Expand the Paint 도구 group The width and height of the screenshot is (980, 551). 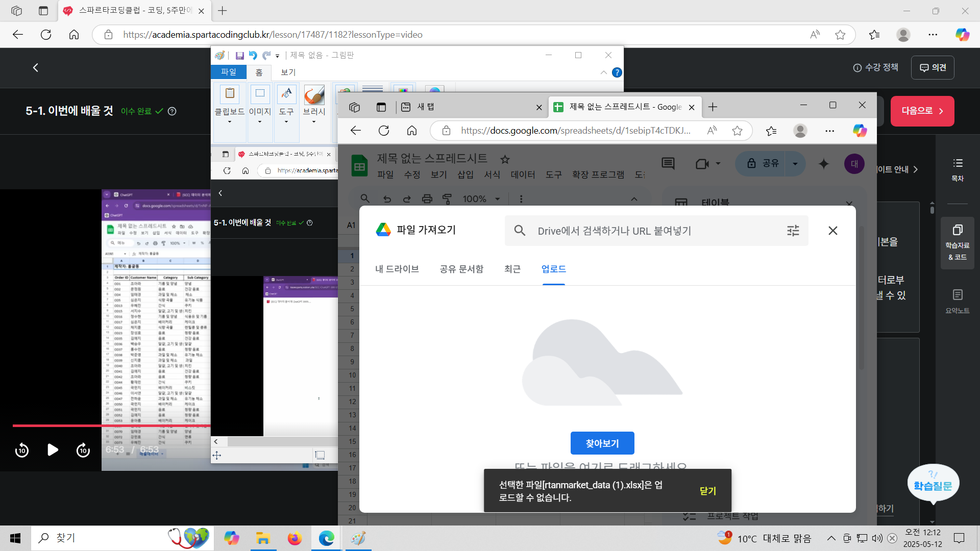[x=286, y=113]
